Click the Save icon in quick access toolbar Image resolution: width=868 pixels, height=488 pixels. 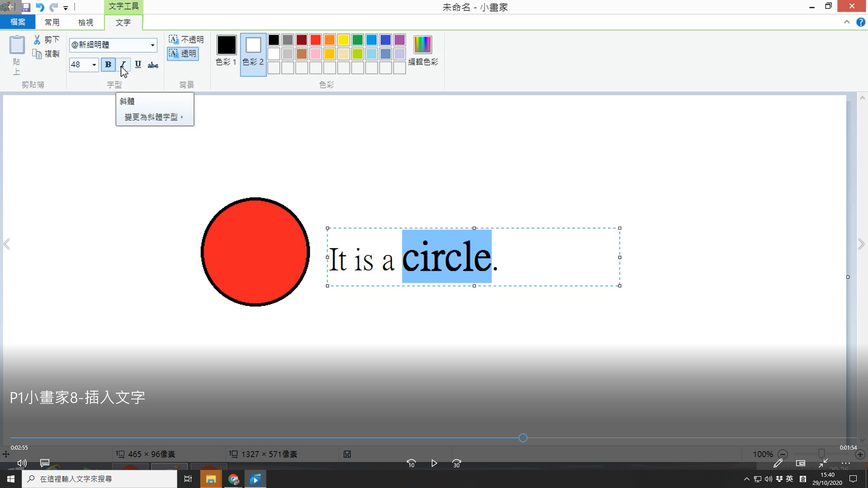(26, 7)
